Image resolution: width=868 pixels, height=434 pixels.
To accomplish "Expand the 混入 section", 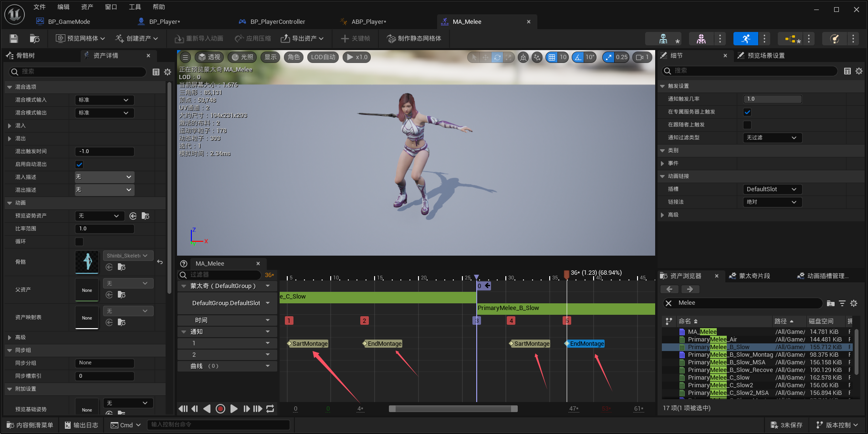I will (x=10, y=126).
